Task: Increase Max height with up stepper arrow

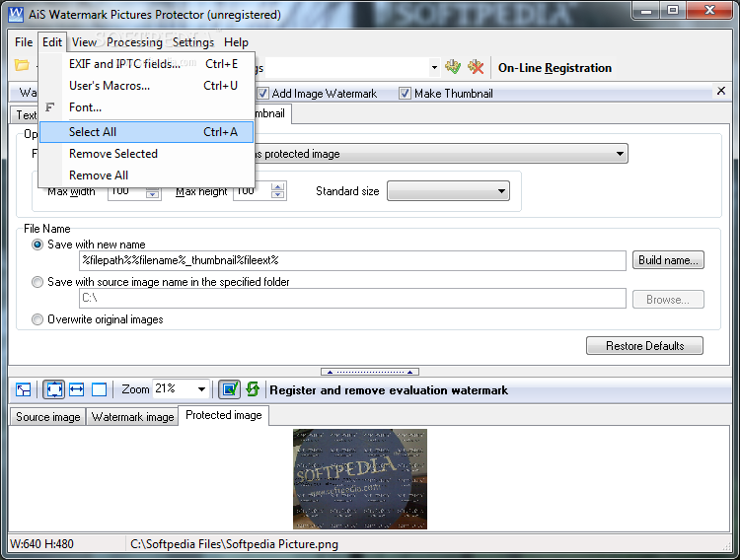Action: [278, 186]
